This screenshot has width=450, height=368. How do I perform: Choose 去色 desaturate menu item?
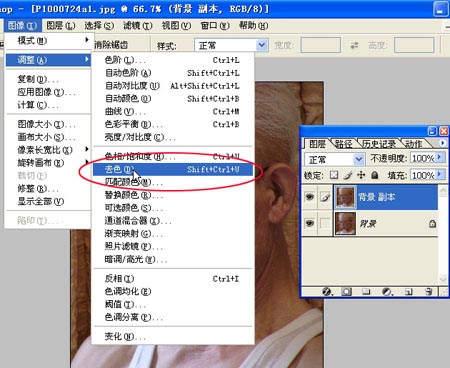(173, 169)
